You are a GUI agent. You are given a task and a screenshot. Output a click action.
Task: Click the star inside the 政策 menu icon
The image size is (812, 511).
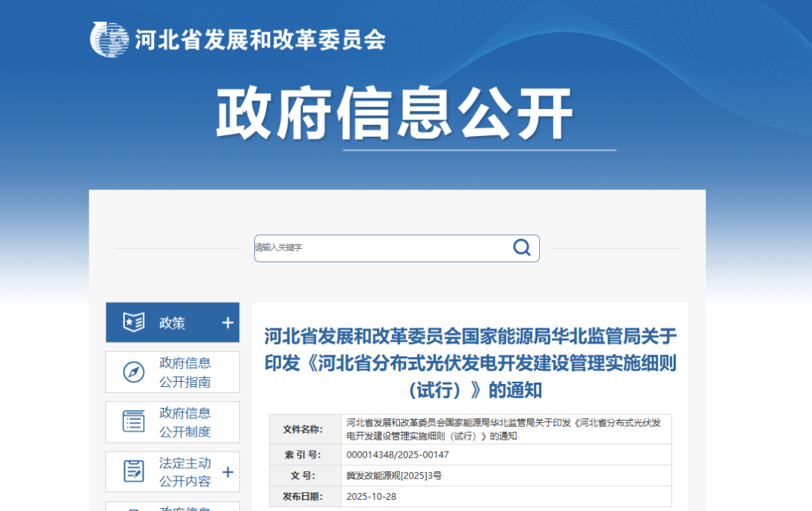130,322
